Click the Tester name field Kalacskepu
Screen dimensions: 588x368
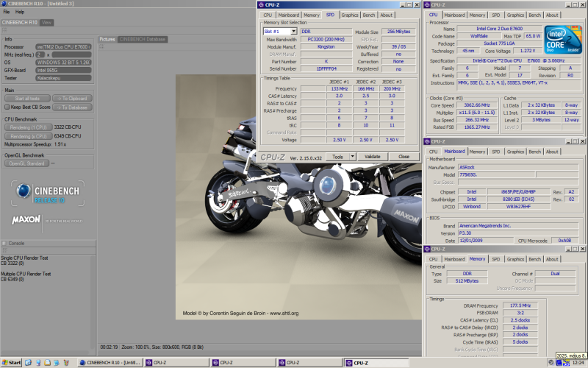[63, 78]
